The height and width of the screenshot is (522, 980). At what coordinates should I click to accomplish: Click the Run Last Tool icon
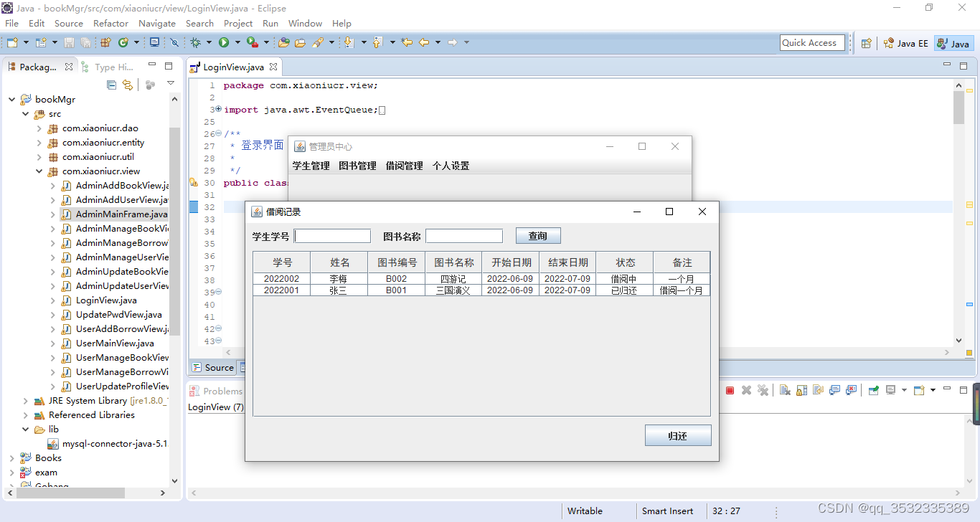252,43
